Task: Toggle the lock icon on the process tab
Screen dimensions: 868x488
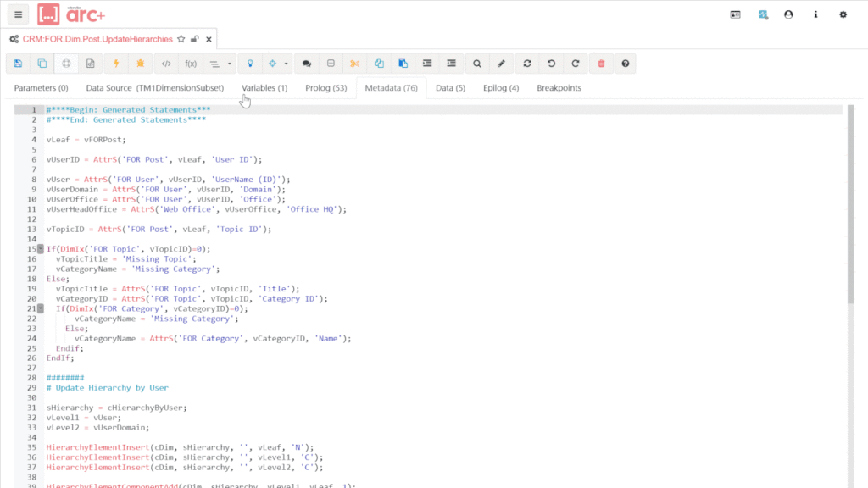Action: tap(195, 39)
